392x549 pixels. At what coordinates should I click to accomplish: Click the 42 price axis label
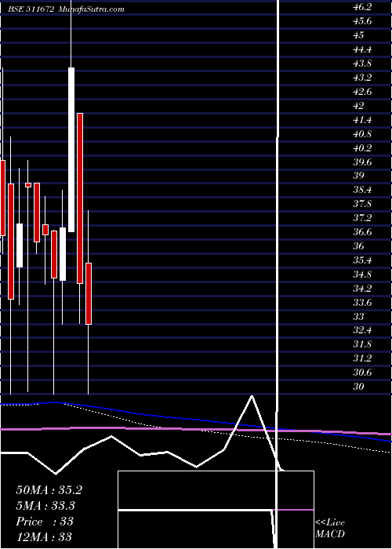click(358, 106)
